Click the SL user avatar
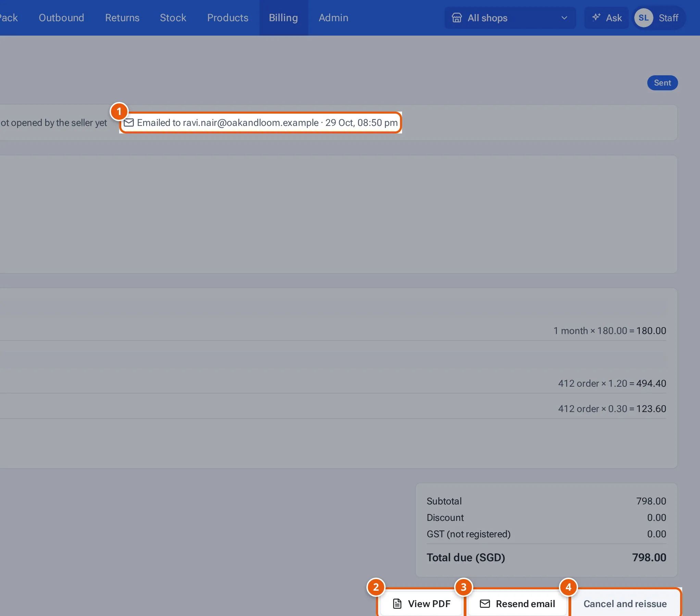The height and width of the screenshot is (616, 700). (643, 18)
